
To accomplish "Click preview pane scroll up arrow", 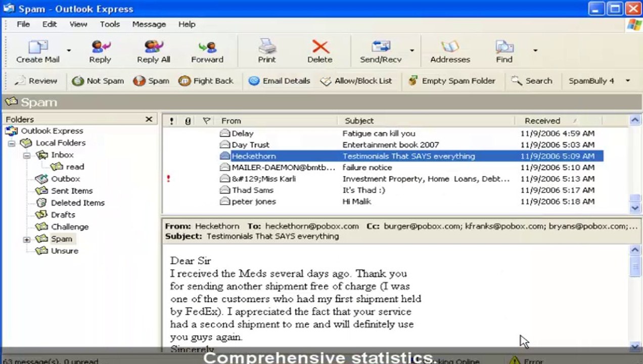I will [x=635, y=250].
